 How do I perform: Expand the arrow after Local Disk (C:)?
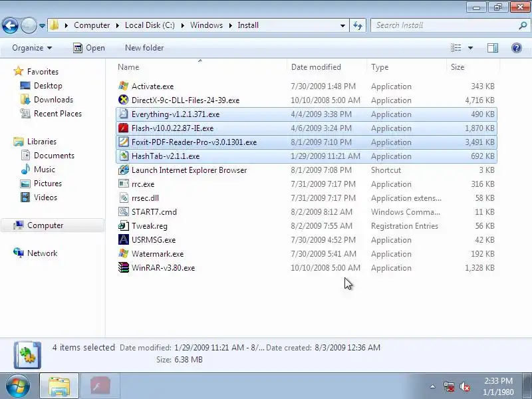(182, 25)
